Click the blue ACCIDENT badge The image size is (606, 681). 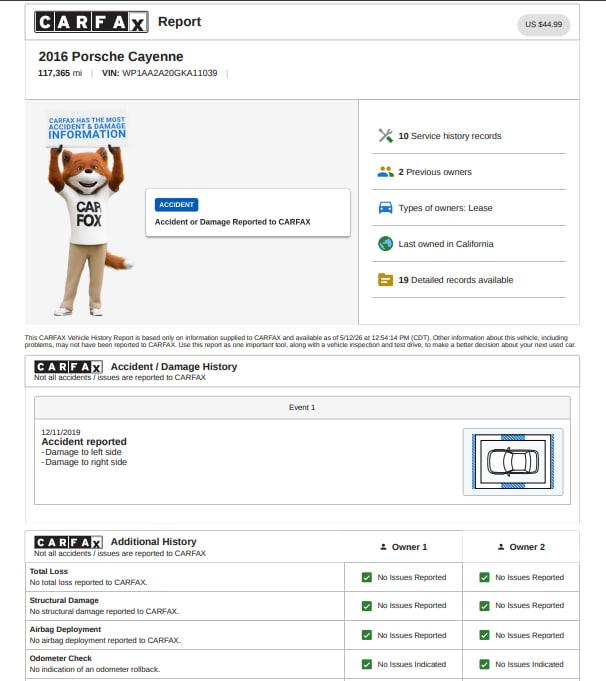click(x=176, y=205)
